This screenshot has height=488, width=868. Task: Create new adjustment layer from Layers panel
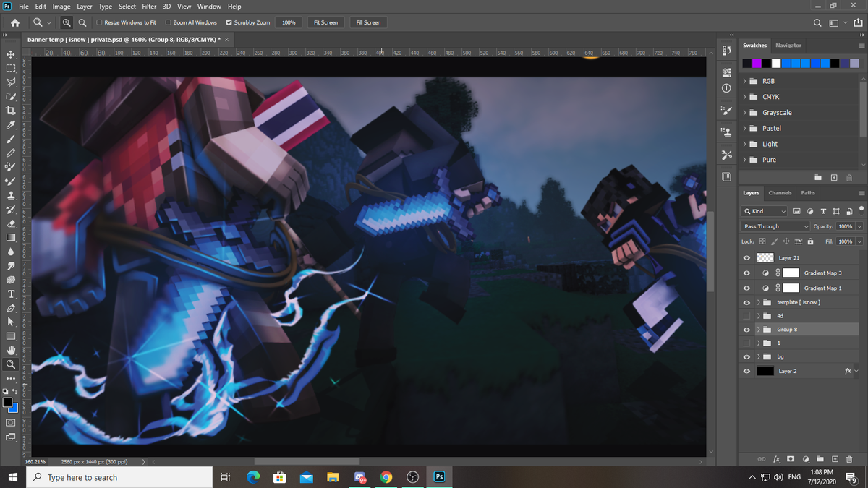(806, 459)
